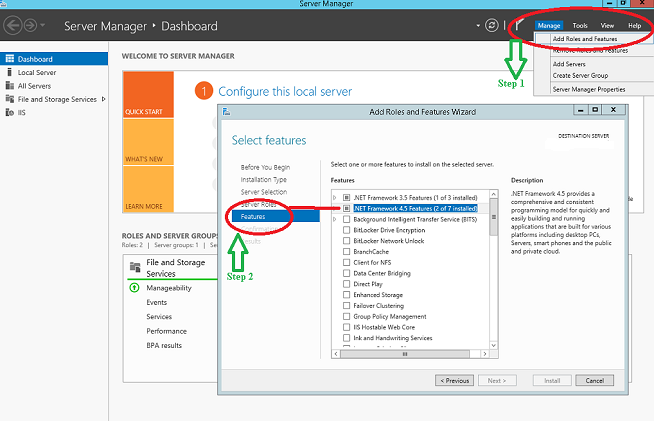Check the Direct Play feature
Screen dimensions: 654x421
[x=346, y=284]
